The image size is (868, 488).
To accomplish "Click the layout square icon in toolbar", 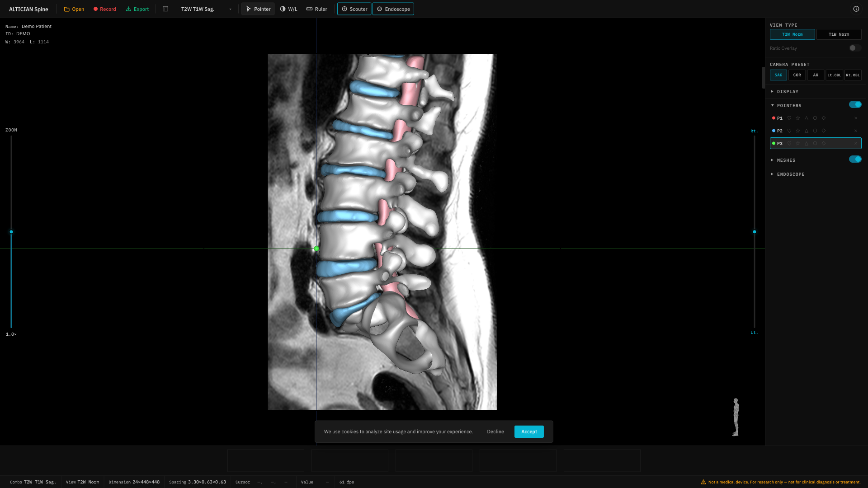I will [x=165, y=9].
